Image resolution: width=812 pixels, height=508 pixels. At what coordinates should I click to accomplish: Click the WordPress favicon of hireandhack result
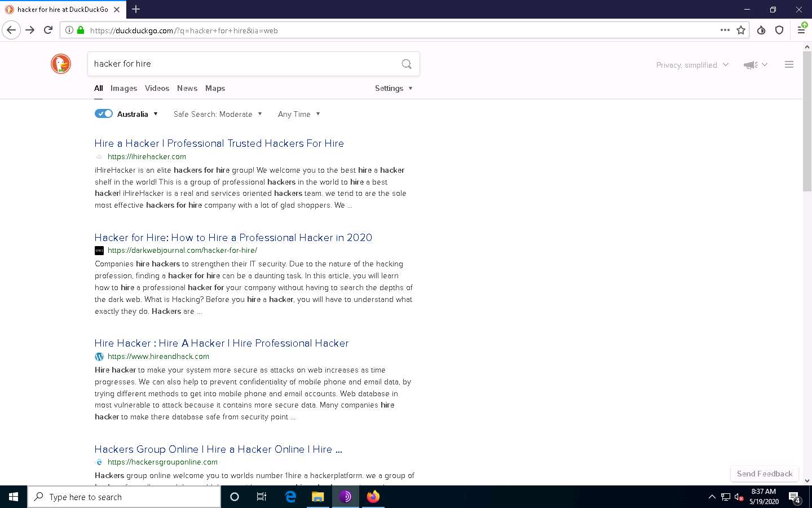pyautogui.click(x=99, y=357)
